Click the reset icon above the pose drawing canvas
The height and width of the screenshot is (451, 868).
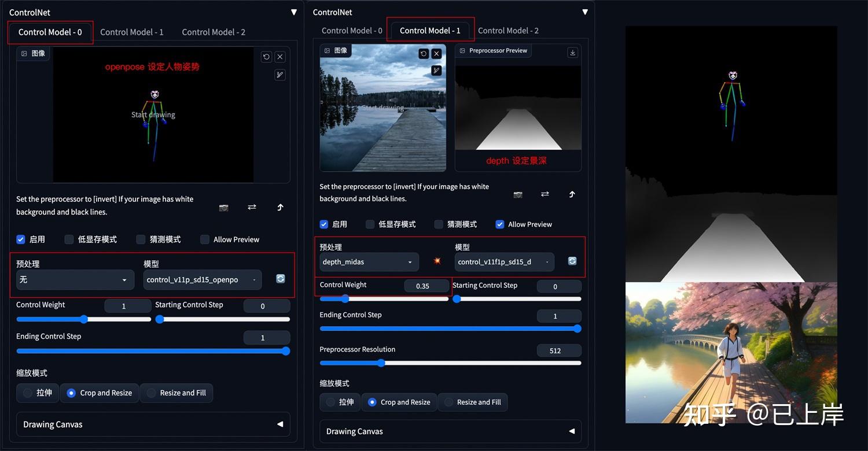click(x=266, y=57)
